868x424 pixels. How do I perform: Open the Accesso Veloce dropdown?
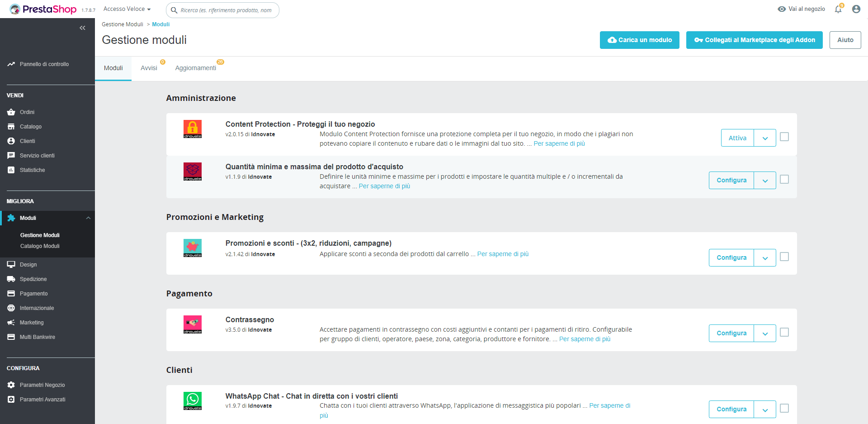click(127, 9)
